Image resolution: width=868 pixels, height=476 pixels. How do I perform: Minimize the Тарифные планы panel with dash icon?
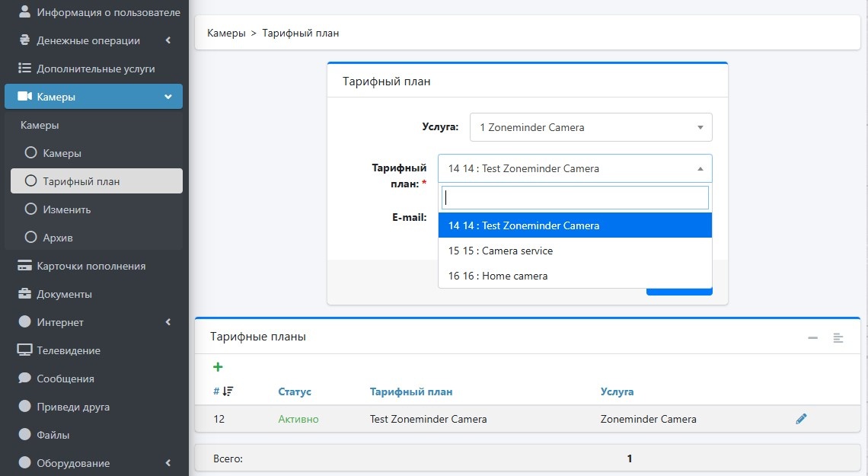[812, 337]
